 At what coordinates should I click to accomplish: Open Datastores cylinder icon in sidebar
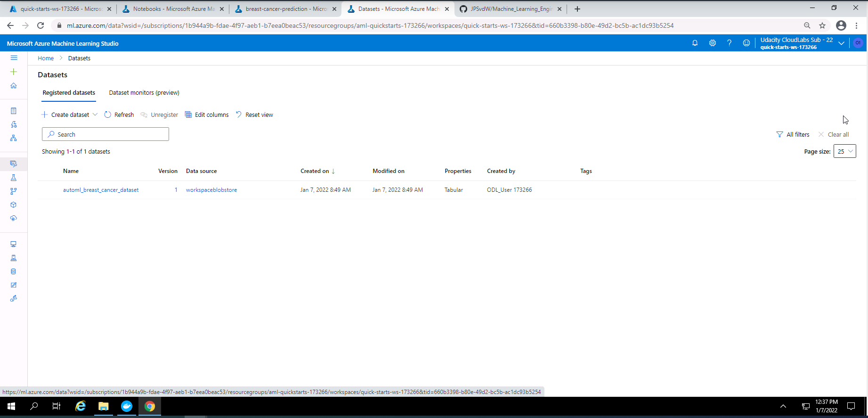pos(14,271)
